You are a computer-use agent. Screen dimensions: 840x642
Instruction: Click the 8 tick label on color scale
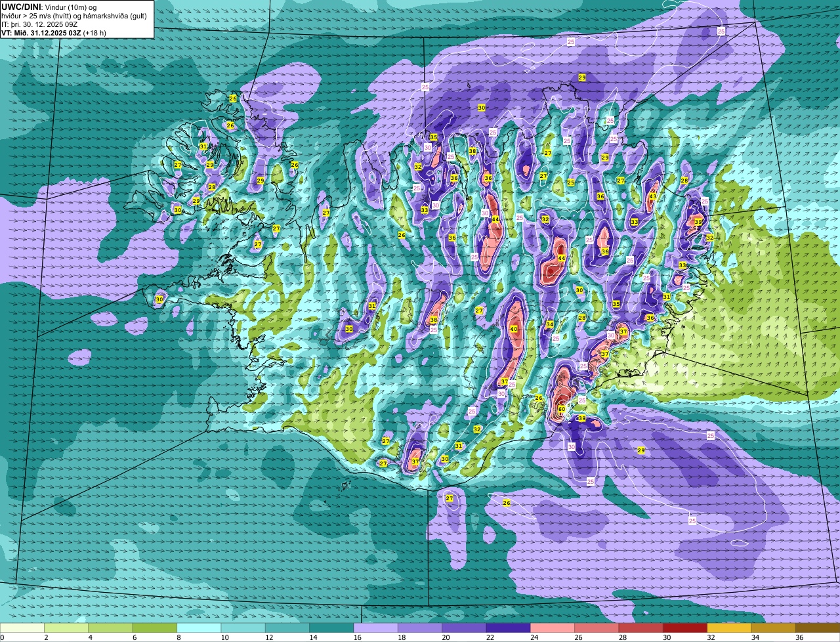pyautogui.click(x=178, y=637)
